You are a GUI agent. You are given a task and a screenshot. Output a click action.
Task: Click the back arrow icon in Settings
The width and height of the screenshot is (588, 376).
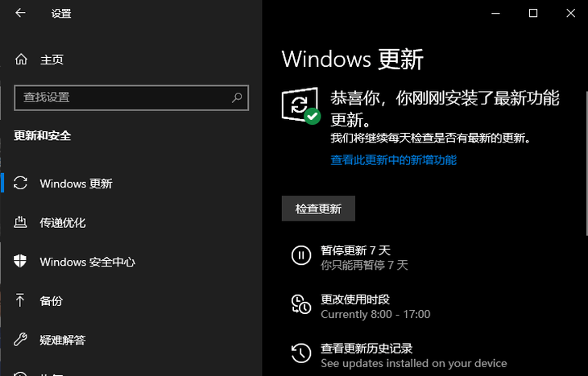click(20, 13)
